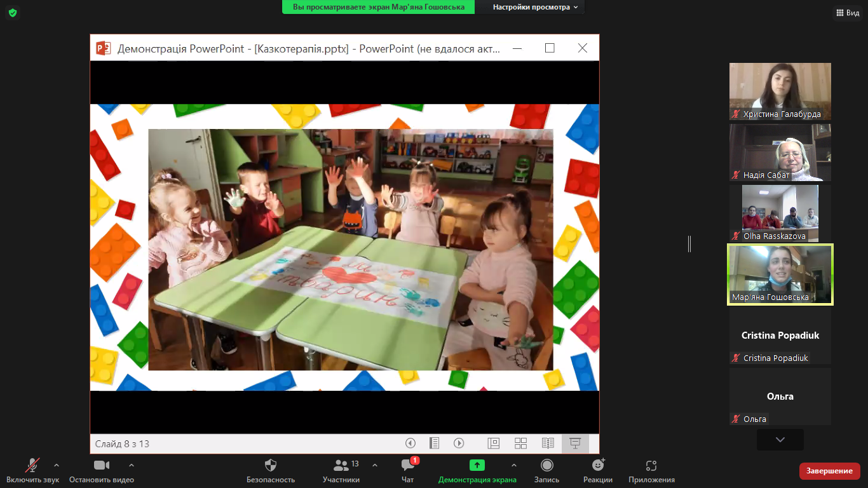Unmute microphone with Включить звук
Screen dimensions: 868x488
pos(32,466)
